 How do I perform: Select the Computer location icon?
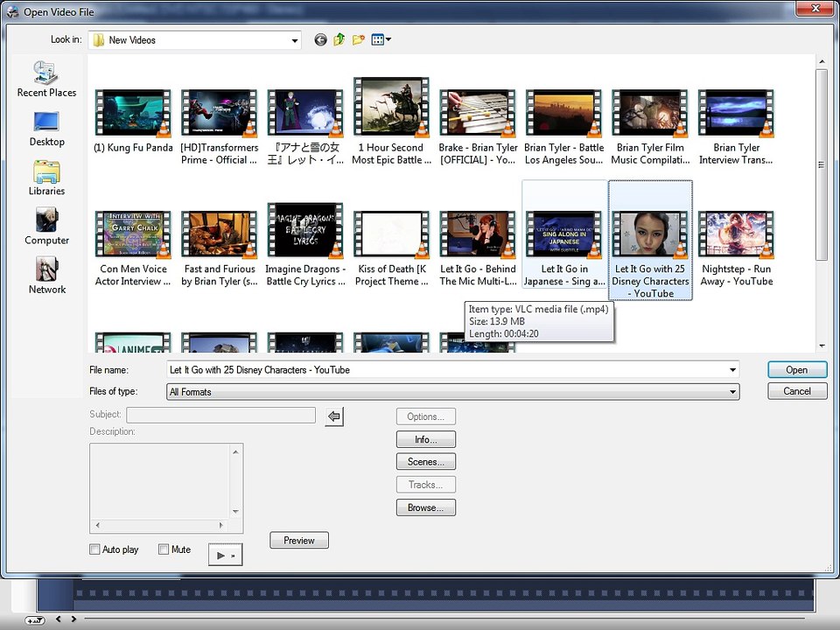click(x=46, y=227)
